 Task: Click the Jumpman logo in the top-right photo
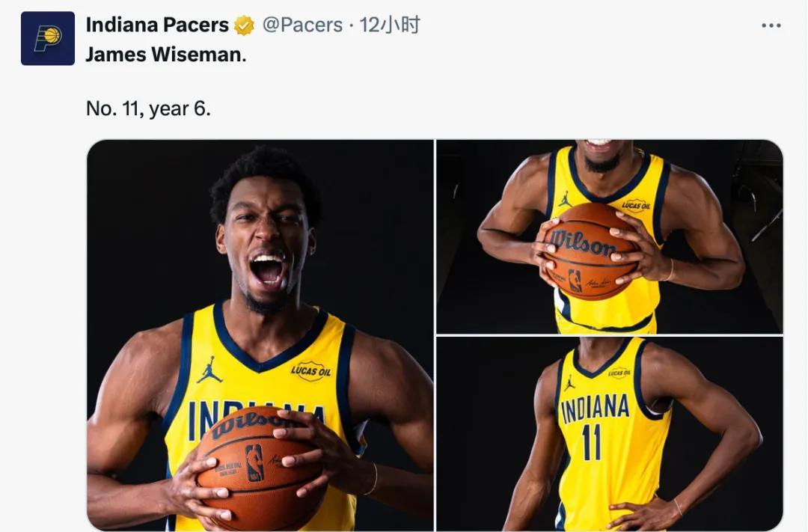point(565,199)
